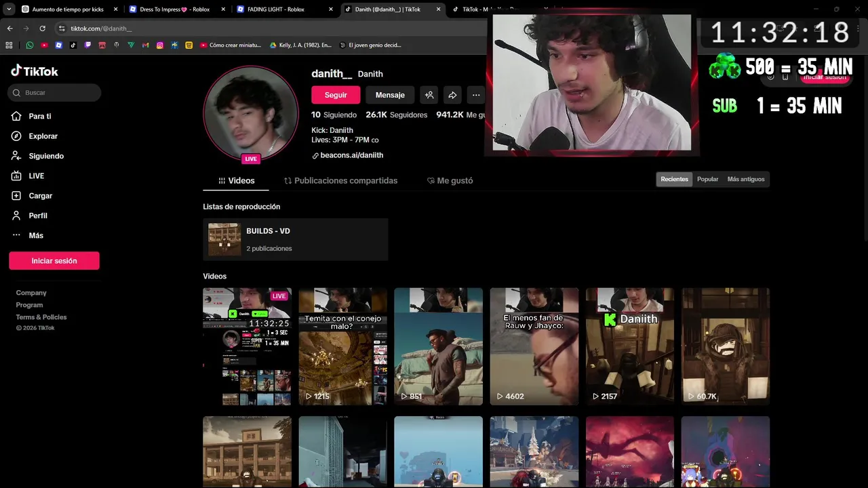Click the TikTok logo in sidebar

[35, 71]
